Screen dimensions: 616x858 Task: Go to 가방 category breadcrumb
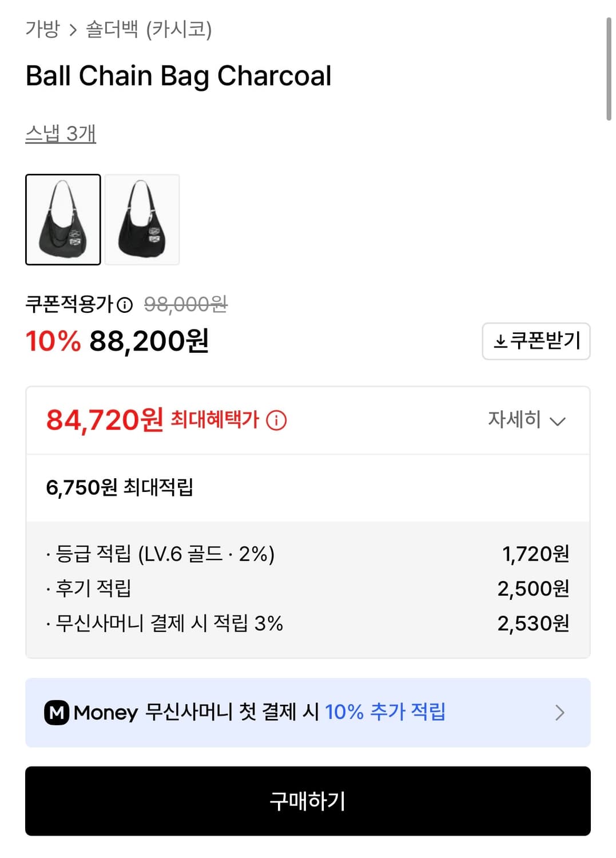point(42,29)
